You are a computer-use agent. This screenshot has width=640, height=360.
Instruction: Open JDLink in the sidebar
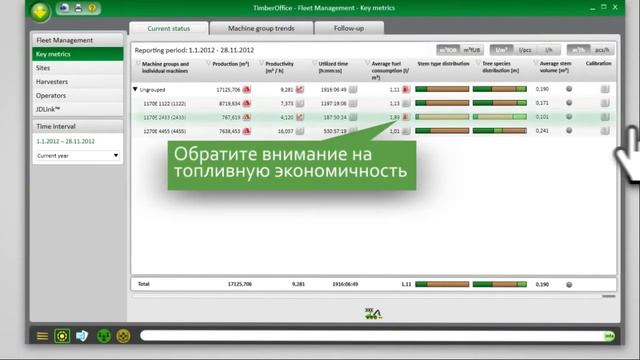coord(78,109)
